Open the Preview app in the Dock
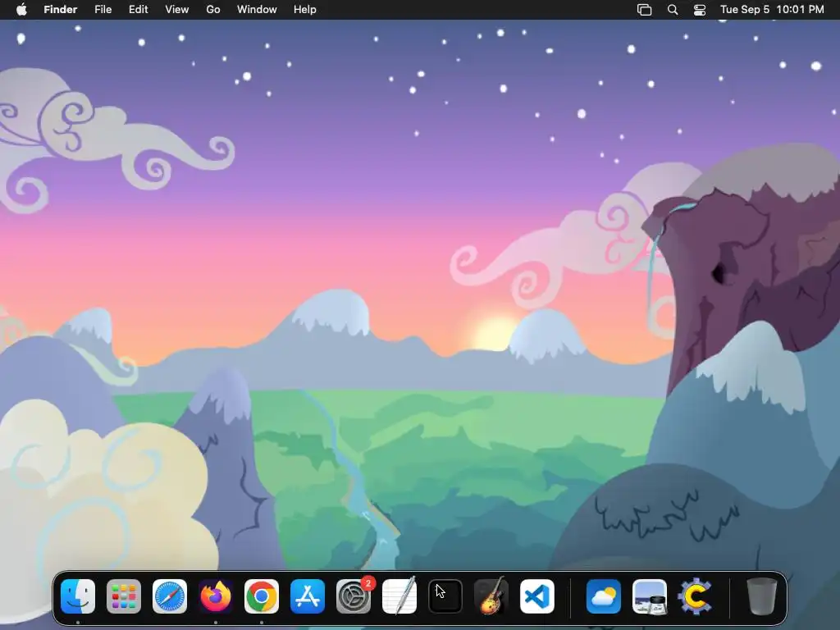The image size is (840, 630). pos(650,596)
